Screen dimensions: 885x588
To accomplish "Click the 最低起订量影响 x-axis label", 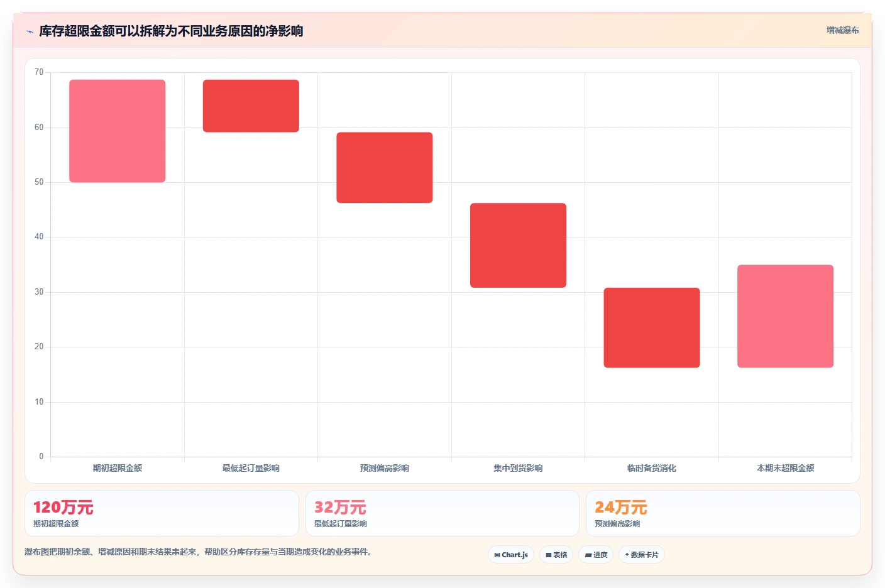I will click(x=251, y=468).
